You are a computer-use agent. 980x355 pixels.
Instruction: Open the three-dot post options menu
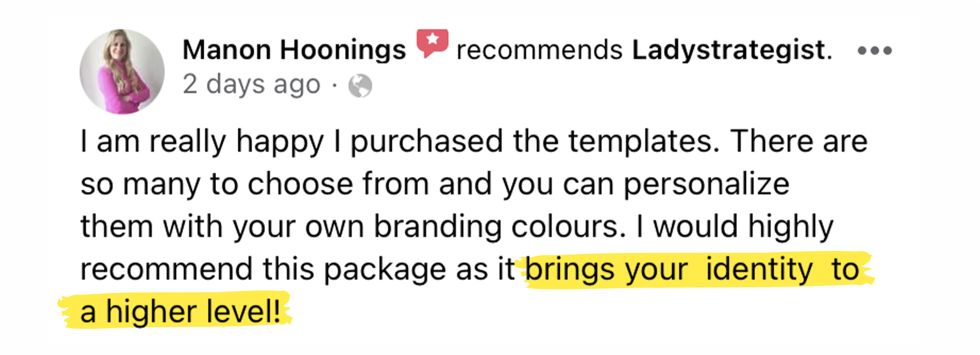tap(874, 51)
